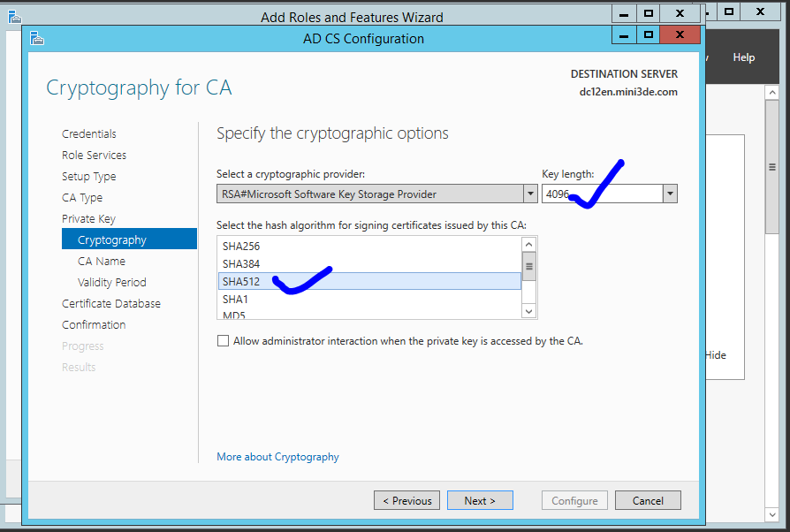Click hash list scroll-up arrow

coord(528,245)
